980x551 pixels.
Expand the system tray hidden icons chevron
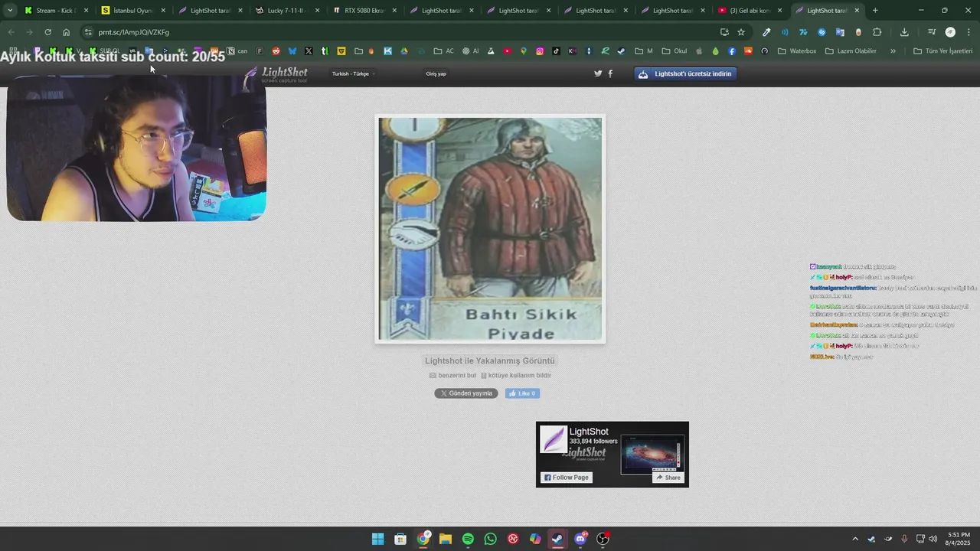[855, 539]
